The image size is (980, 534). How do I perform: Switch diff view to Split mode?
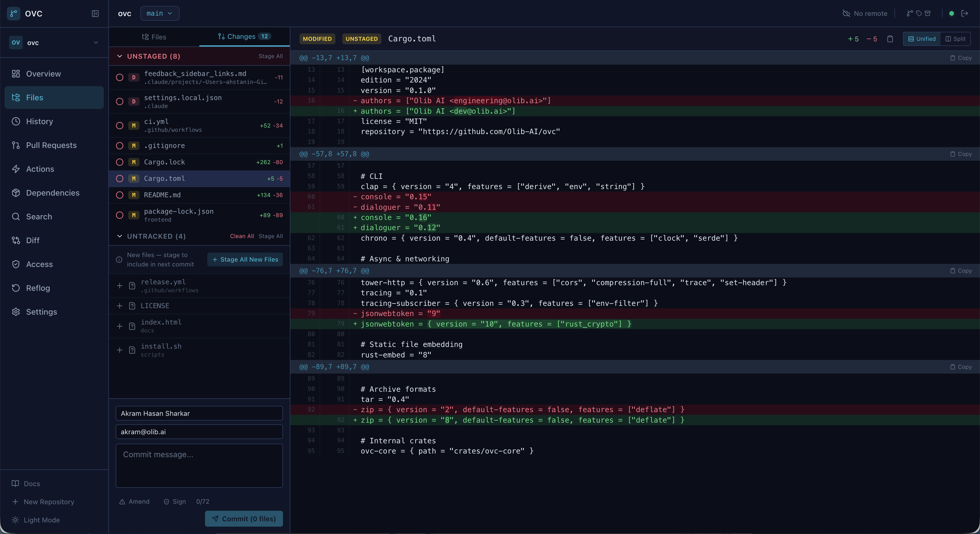click(x=956, y=39)
